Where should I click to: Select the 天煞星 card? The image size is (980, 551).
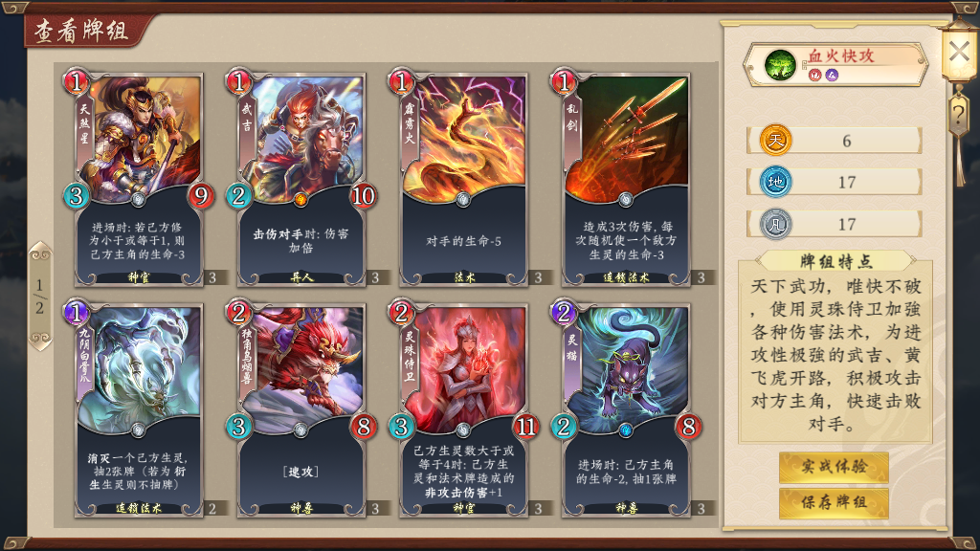pyautogui.click(x=139, y=179)
